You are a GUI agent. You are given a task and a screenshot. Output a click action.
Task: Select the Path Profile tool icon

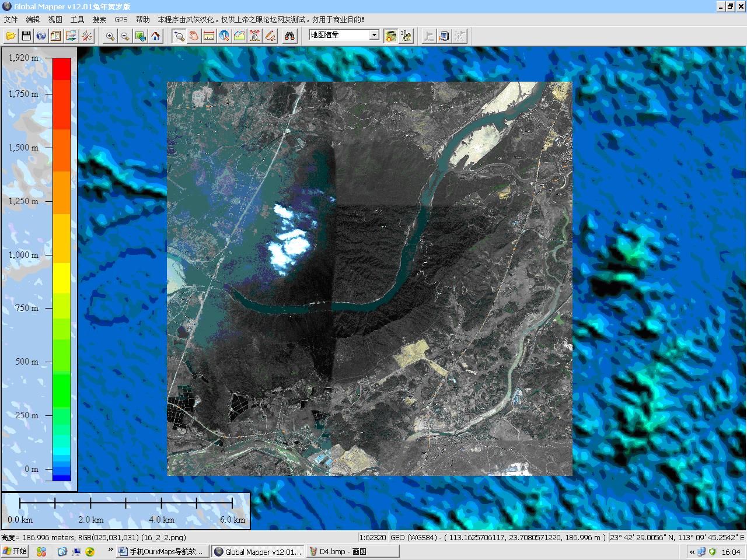click(239, 36)
